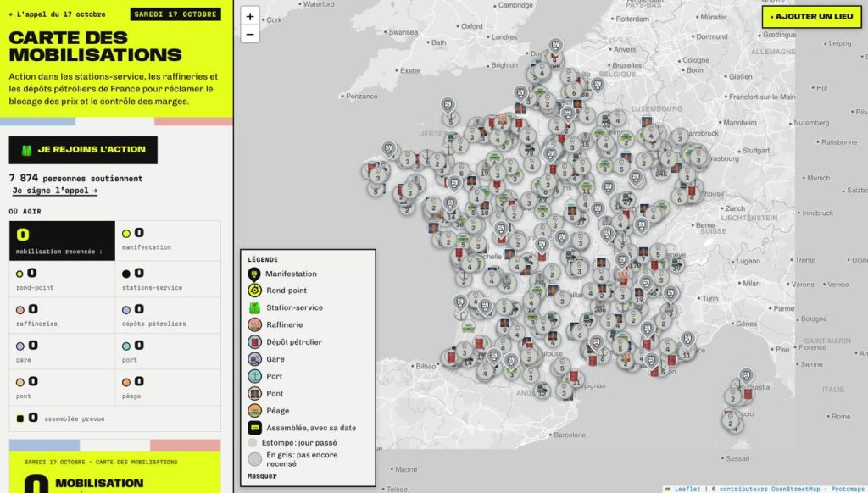Select the mobilisation recensée black tile
Viewport: 868px width, 493px height.
click(62, 241)
